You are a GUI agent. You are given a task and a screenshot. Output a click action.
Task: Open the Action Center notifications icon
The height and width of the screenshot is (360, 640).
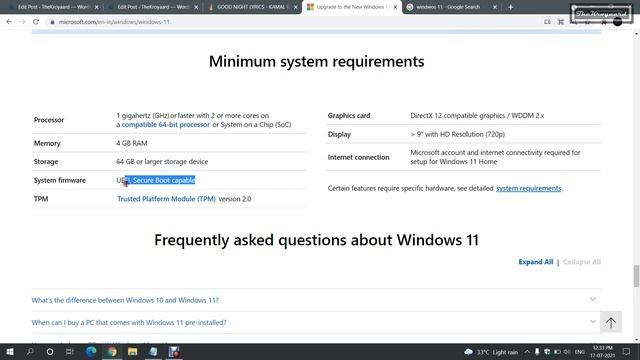(x=627, y=351)
